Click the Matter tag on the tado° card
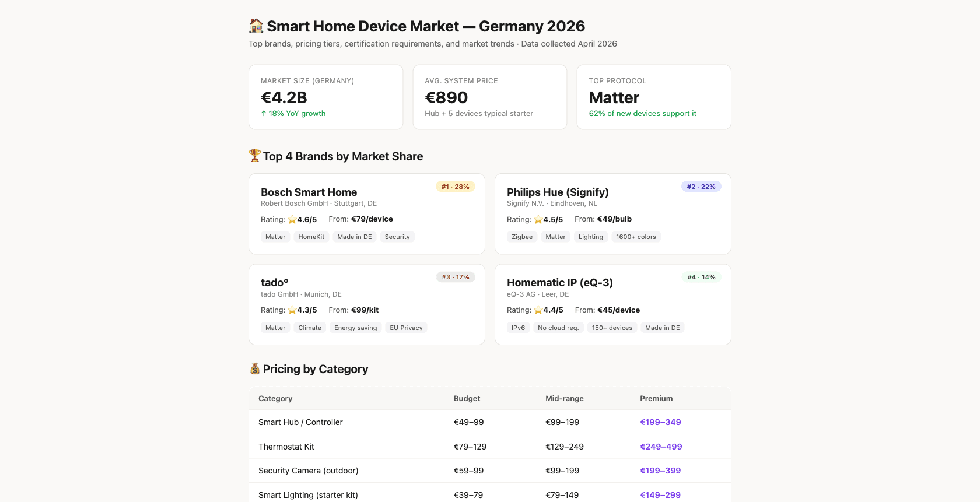Viewport: 980px width, 502px height. click(275, 328)
